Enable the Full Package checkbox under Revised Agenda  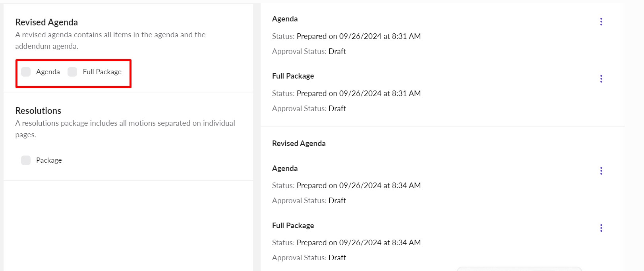(72, 72)
